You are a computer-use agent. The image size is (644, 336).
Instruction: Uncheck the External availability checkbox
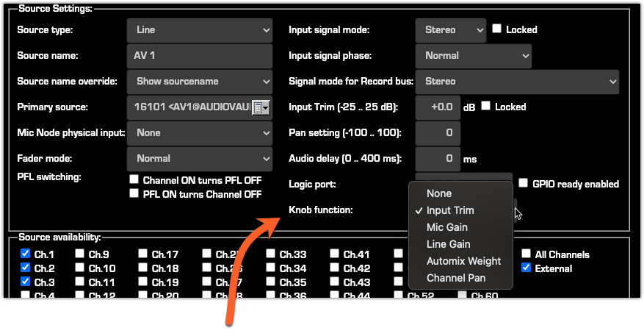(x=526, y=268)
